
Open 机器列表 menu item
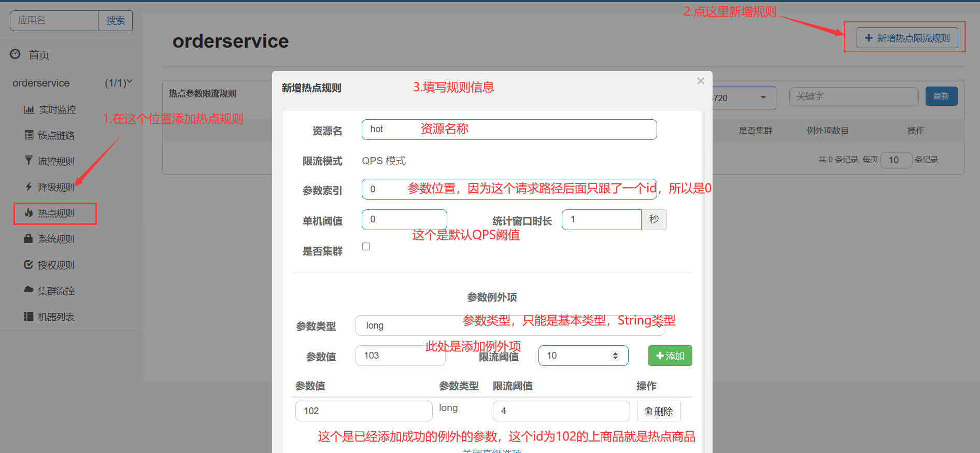point(56,317)
